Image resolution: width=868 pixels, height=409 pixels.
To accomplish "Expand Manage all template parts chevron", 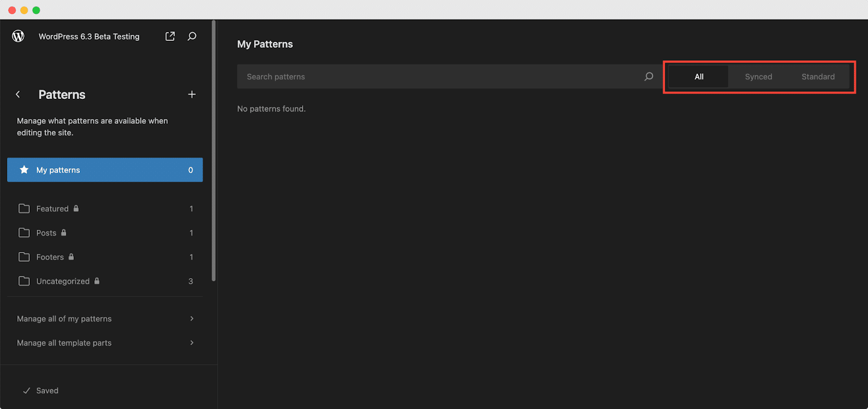I will pos(192,343).
